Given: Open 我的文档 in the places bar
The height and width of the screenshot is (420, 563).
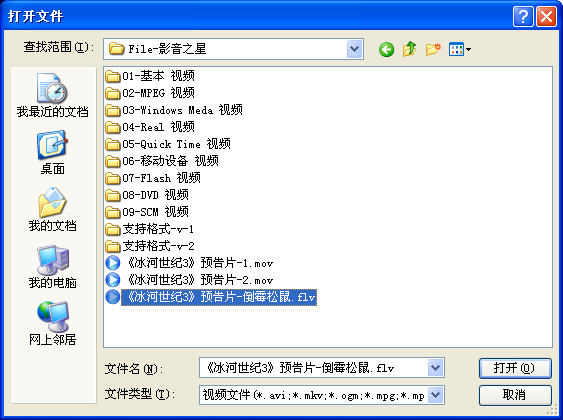Looking at the screenshot, I should pyautogui.click(x=52, y=209).
